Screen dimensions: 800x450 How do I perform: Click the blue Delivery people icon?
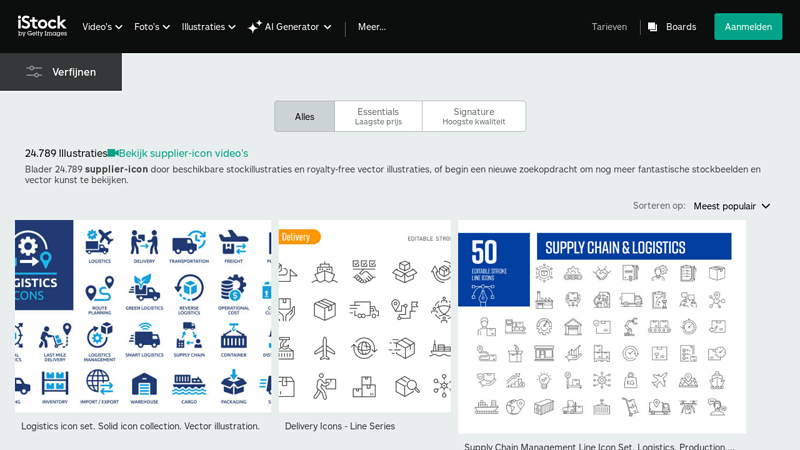pyautogui.click(x=144, y=242)
